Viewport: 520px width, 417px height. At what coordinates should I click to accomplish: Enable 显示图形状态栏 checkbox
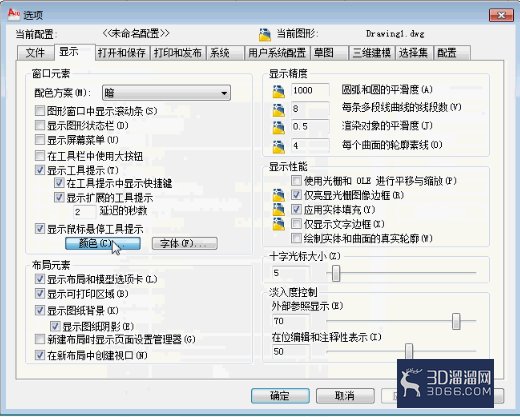click(40, 125)
